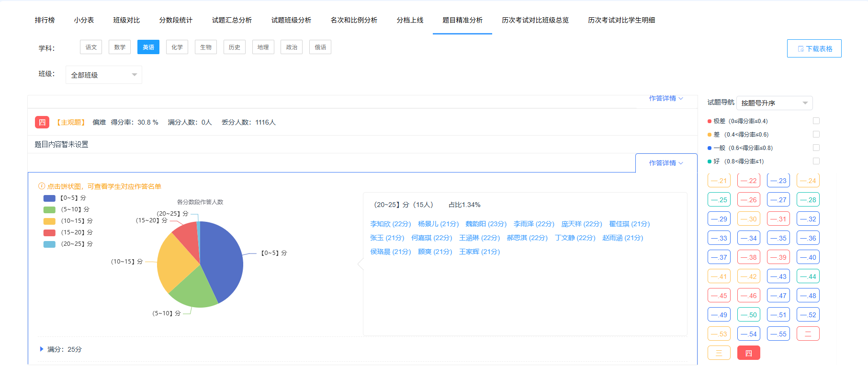Open the 全部班级 class dropdown
Screen dimensions: 868x380
[103, 75]
